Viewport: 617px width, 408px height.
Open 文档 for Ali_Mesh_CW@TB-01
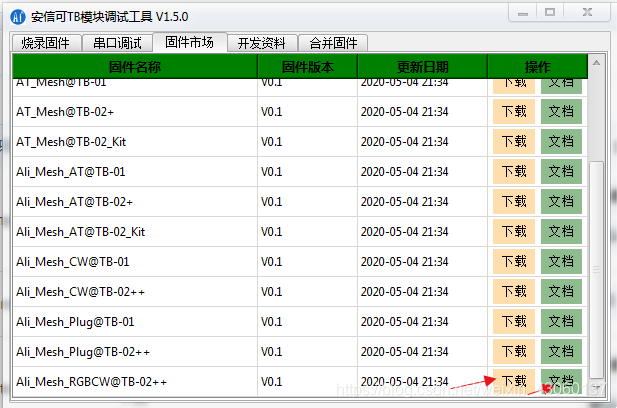coord(561,261)
